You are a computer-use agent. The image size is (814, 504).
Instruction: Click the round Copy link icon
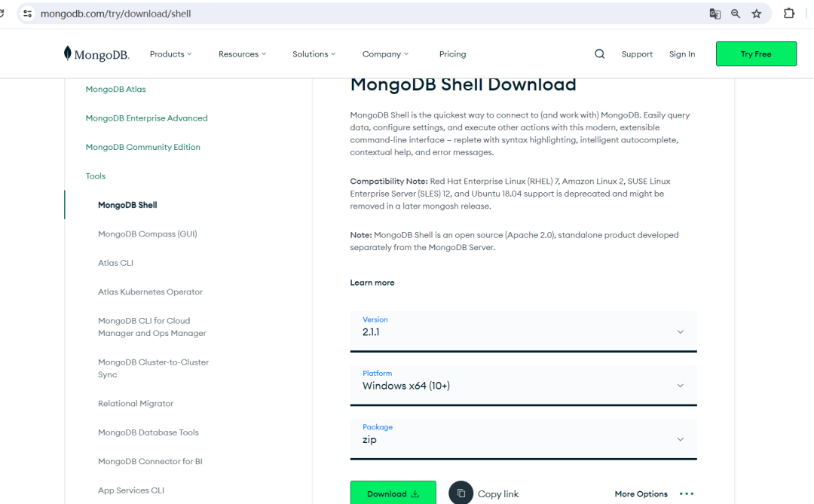(461, 493)
